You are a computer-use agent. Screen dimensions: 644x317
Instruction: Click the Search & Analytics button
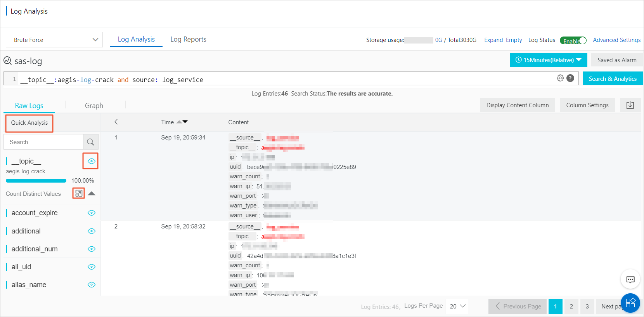click(613, 78)
